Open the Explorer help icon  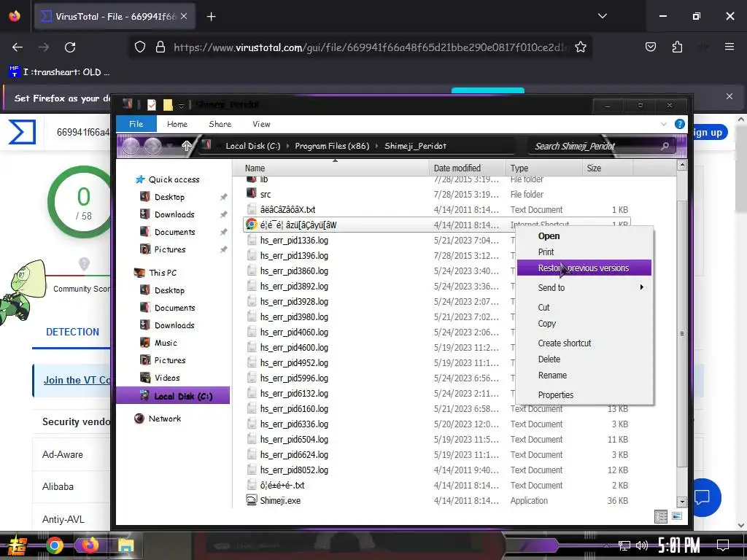pos(679,124)
